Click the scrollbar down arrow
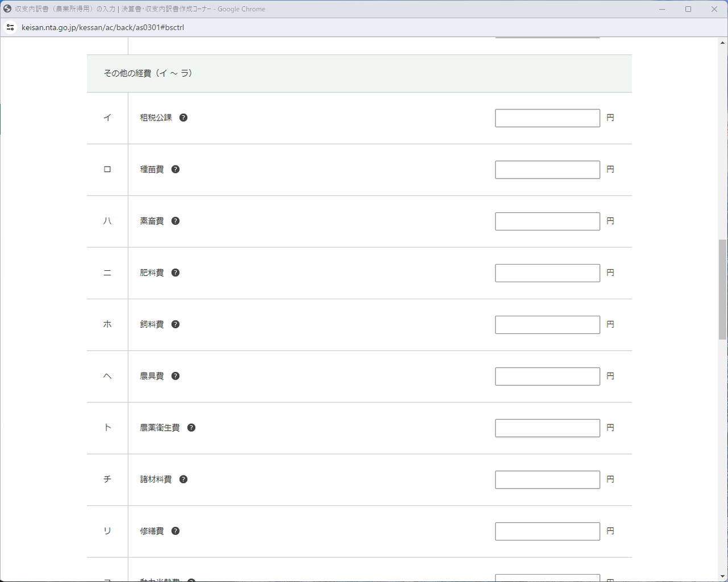Viewport: 728px width, 582px height. (722, 576)
